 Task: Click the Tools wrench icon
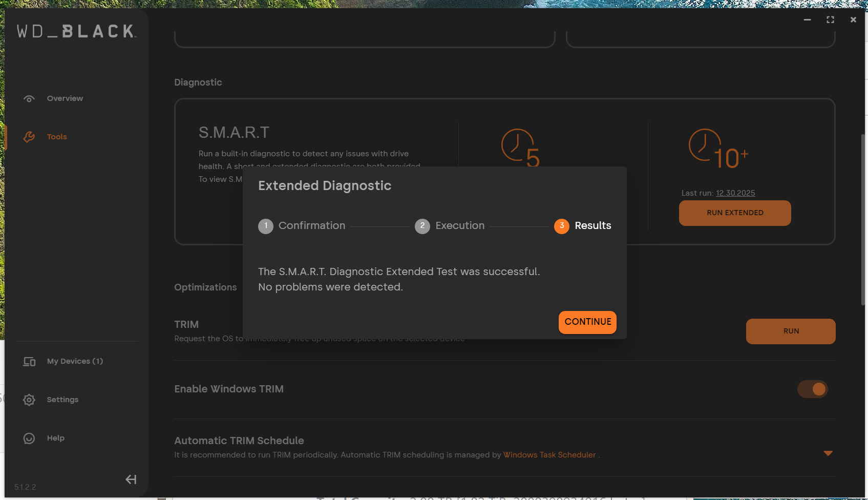click(x=29, y=137)
